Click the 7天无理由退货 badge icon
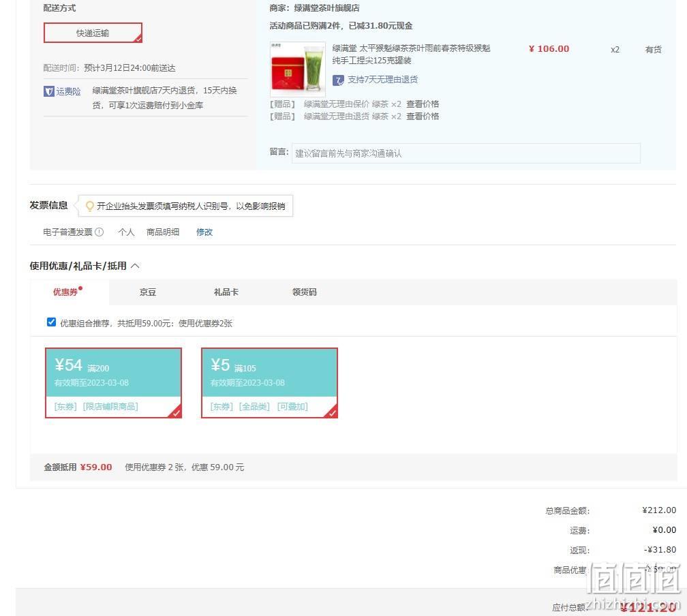687x616 pixels. 338,80
